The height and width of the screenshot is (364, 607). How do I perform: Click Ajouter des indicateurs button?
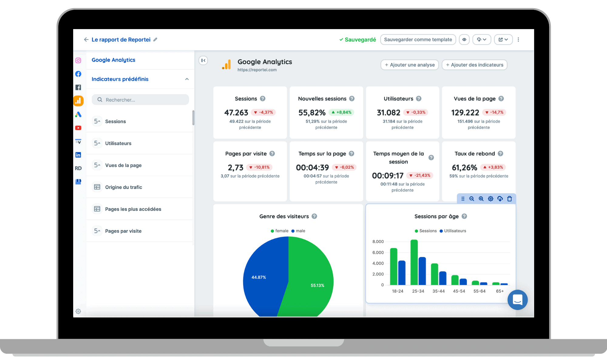(474, 65)
